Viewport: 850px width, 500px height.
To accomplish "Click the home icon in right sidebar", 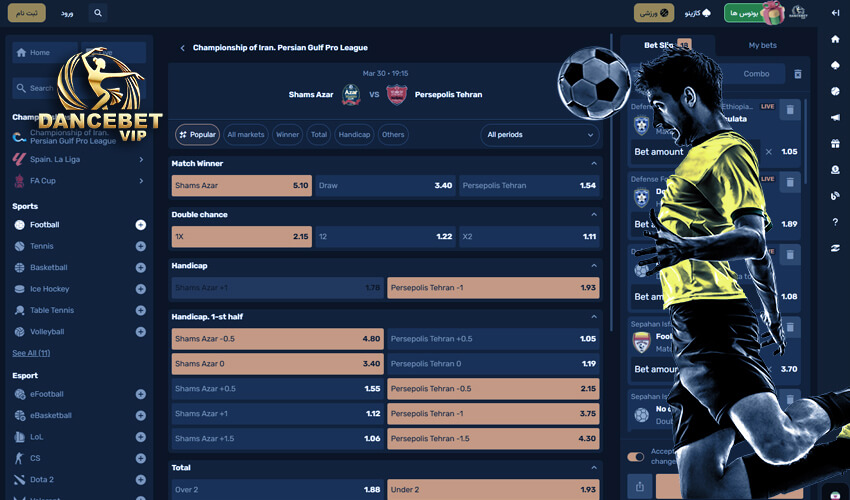I will click(x=835, y=39).
